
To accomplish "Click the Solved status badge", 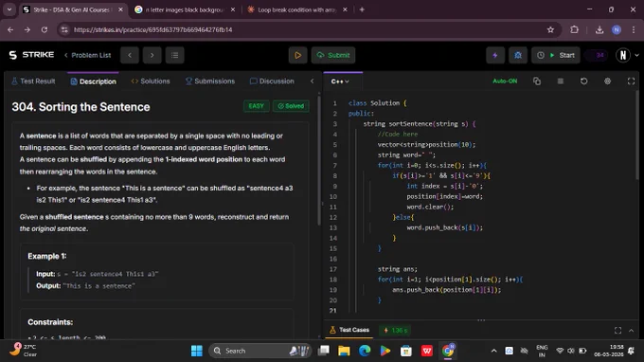I will pyautogui.click(x=291, y=106).
